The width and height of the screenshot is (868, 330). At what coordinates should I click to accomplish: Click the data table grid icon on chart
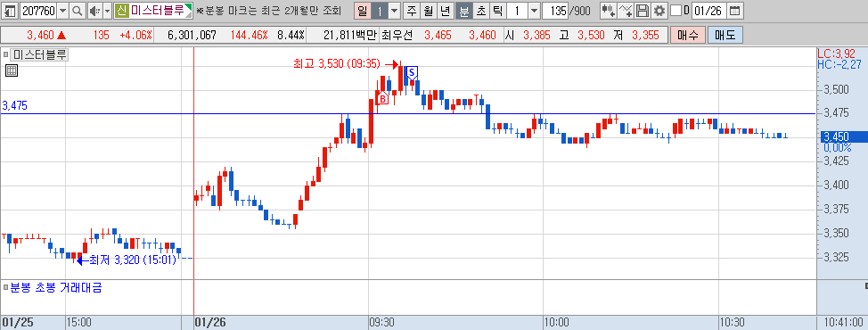tap(12, 70)
